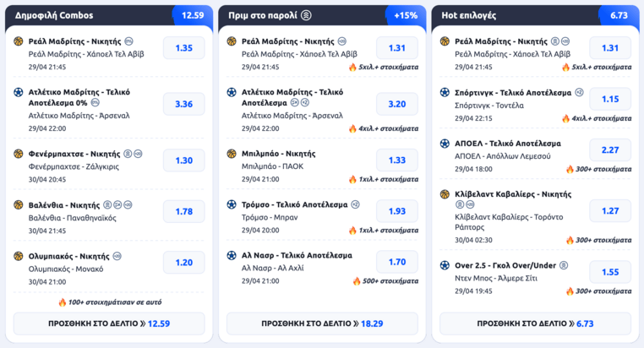The height and width of the screenshot is (348, 644).
Task: Select 1.55 odds for Over 2.5 goals
Action: point(610,272)
